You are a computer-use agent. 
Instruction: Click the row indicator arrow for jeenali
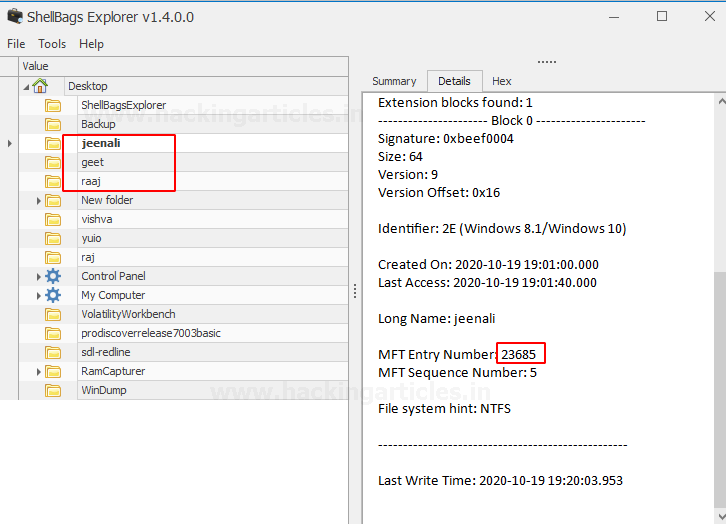(x=9, y=143)
